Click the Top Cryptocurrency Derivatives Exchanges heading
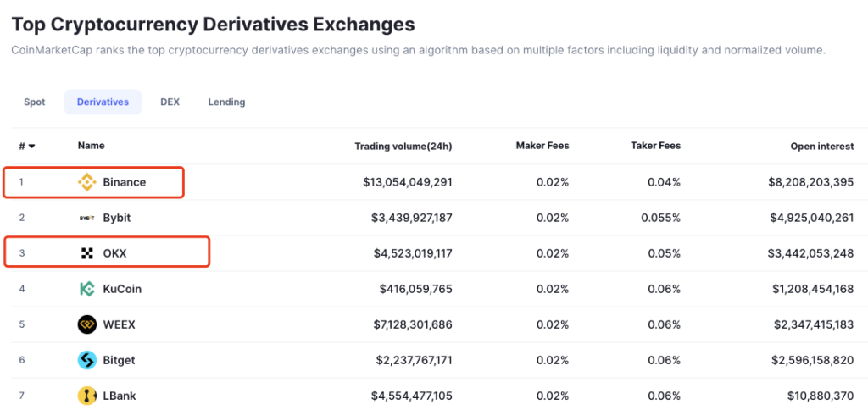The height and width of the screenshot is (410, 868). pos(213,25)
